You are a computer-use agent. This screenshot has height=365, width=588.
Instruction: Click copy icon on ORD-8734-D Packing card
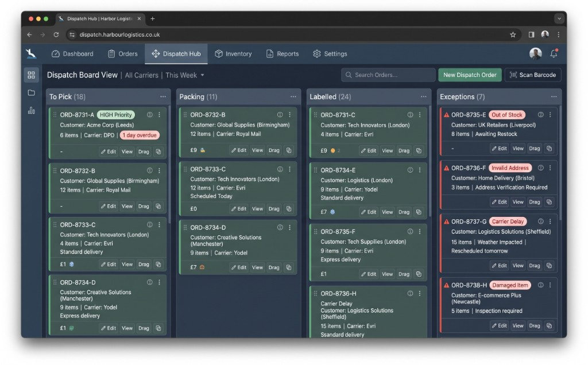(x=289, y=267)
